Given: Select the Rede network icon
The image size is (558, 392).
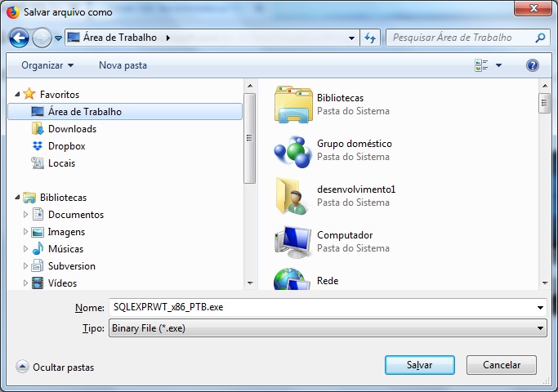Looking at the screenshot, I should point(291,279).
